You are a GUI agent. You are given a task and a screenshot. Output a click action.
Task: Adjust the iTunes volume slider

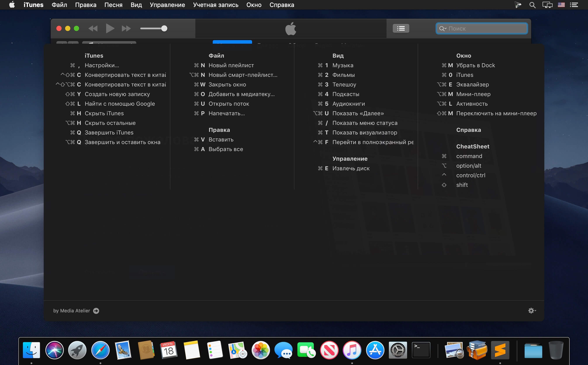(154, 28)
